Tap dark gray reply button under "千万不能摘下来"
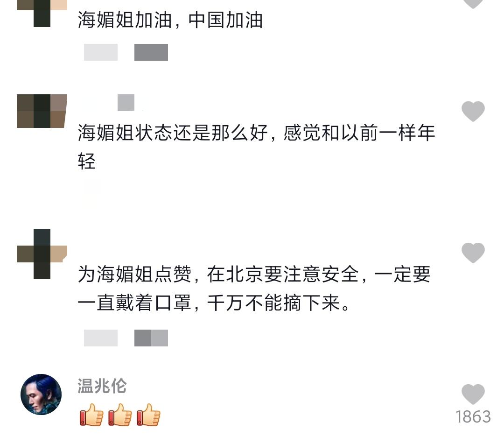Viewport: 504px width, 444px height. (x=151, y=338)
